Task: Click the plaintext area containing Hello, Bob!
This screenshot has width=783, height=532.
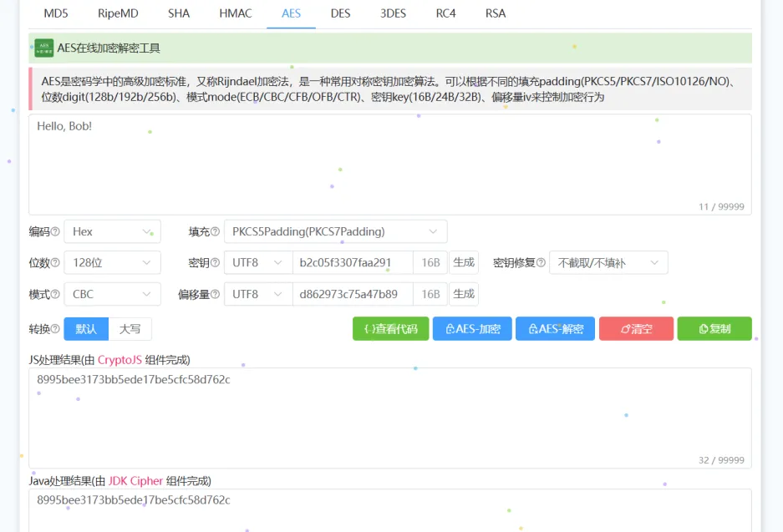Action: tap(390, 165)
